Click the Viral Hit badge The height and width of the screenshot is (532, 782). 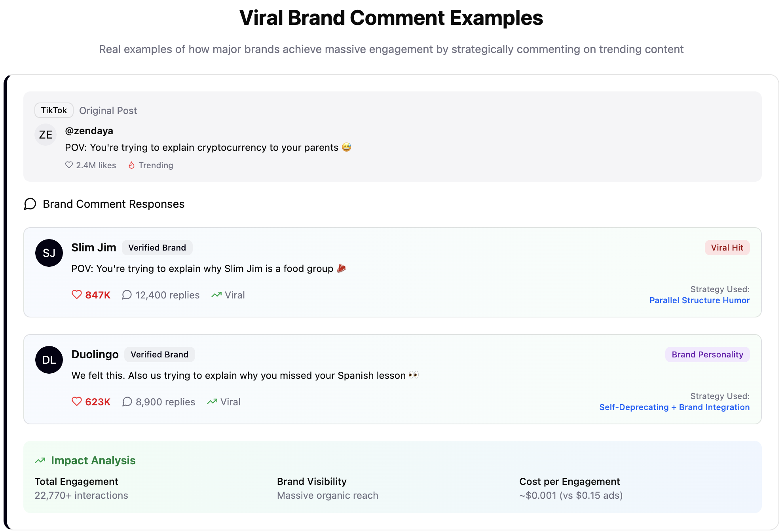[727, 248]
